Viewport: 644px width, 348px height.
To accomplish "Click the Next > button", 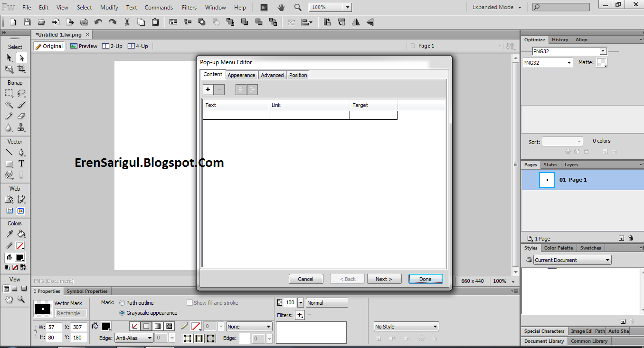I will pos(384,279).
